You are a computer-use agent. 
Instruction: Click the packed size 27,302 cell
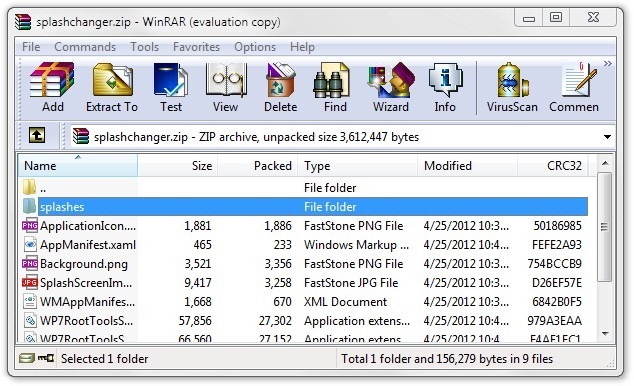275,321
